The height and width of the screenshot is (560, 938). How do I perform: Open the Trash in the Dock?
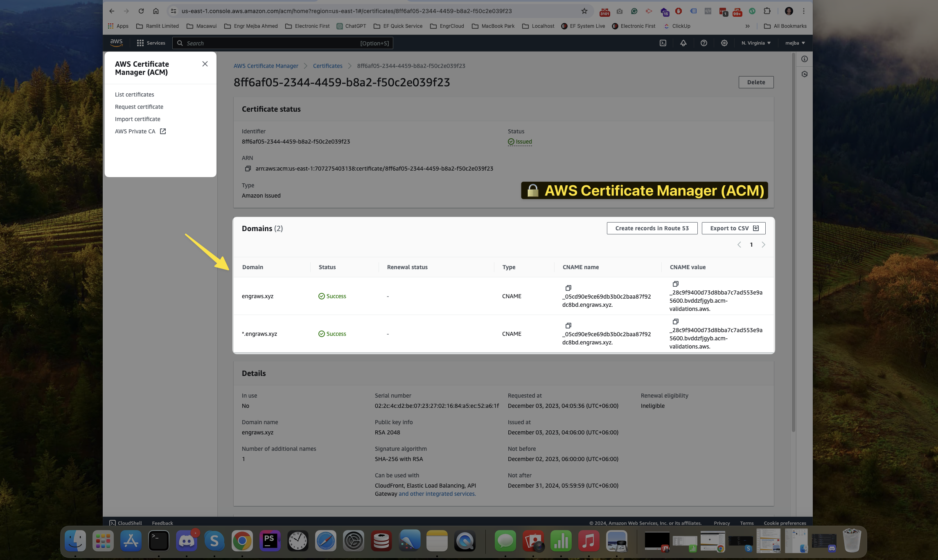pos(852,541)
